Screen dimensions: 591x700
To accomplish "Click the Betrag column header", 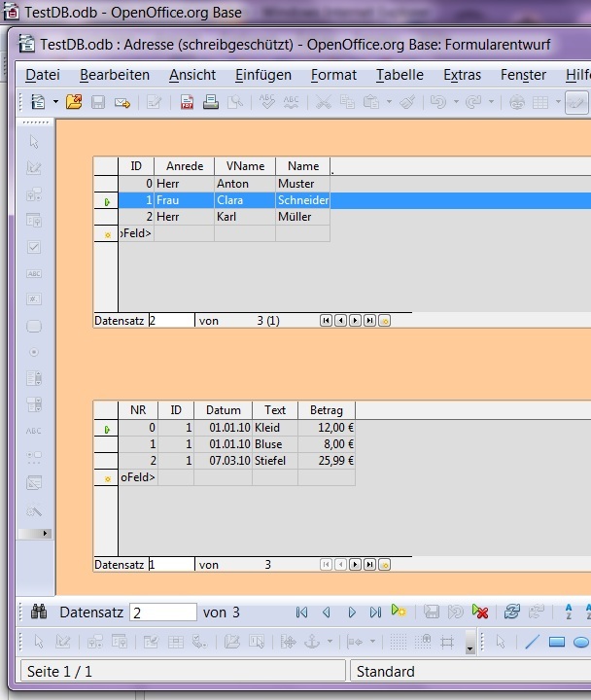I will point(326,410).
